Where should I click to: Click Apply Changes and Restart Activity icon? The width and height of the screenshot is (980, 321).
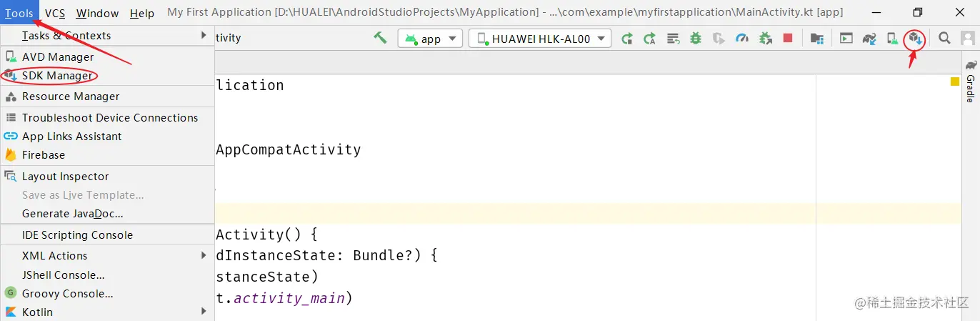click(649, 39)
